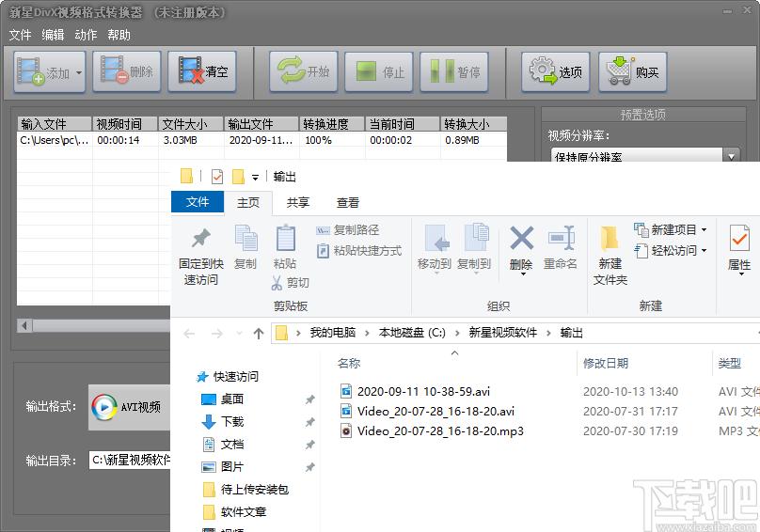Click the AVI视频 output format button

click(130, 407)
